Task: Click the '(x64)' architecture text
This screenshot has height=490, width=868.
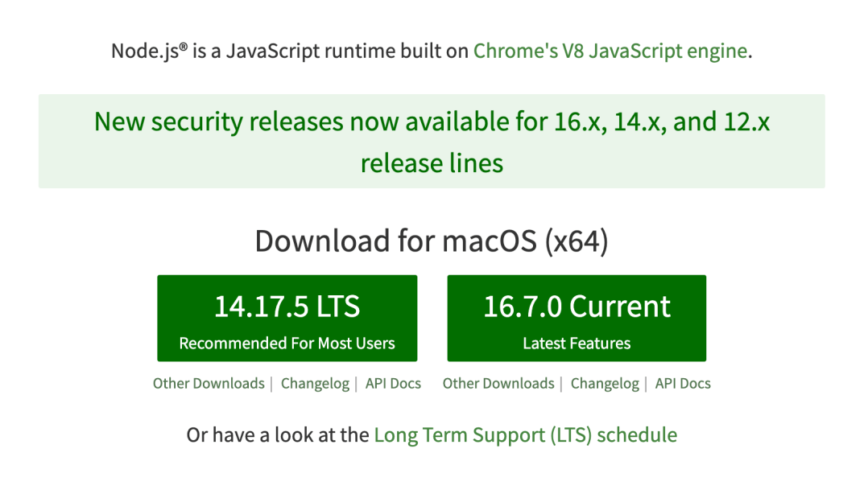Action: 577,241
